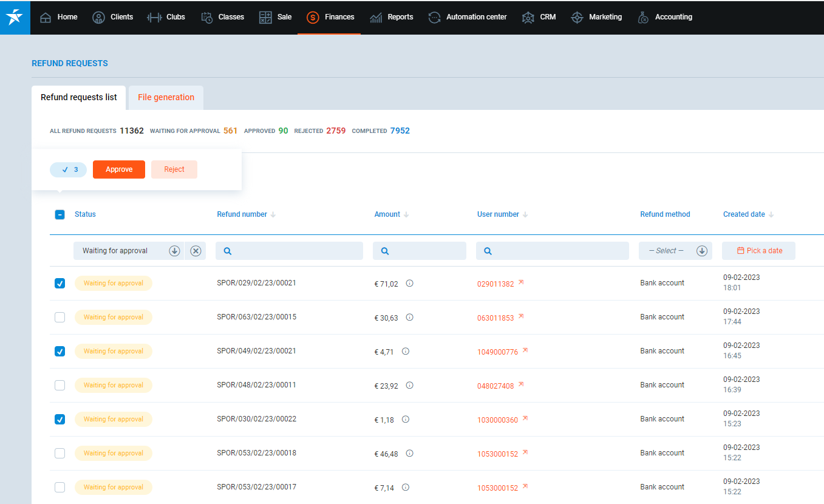Clear the status filter with the X icon

pos(196,251)
